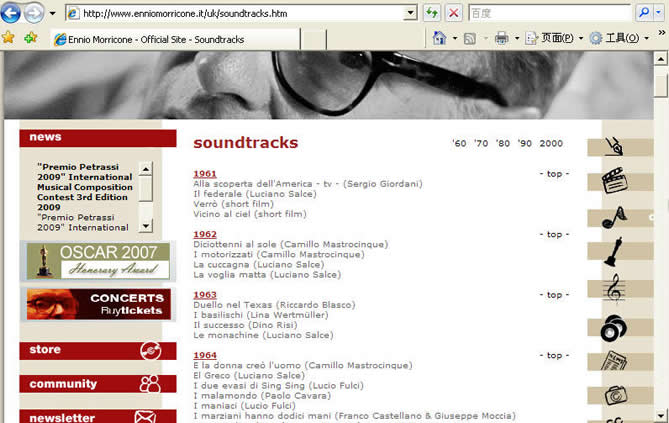Go back with the browser Back arrow
The width and height of the screenshot is (669, 423).
11,13
